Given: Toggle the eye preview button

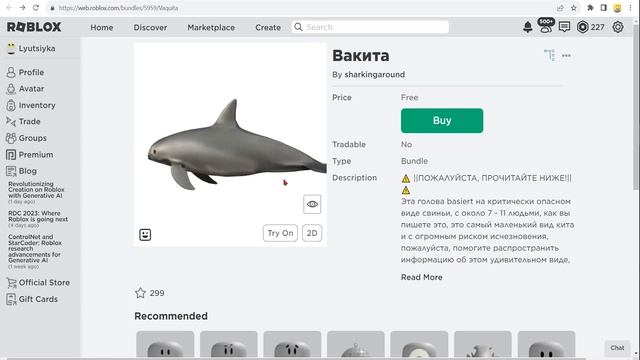Looking at the screenshot, I should [x=312, y=204].
